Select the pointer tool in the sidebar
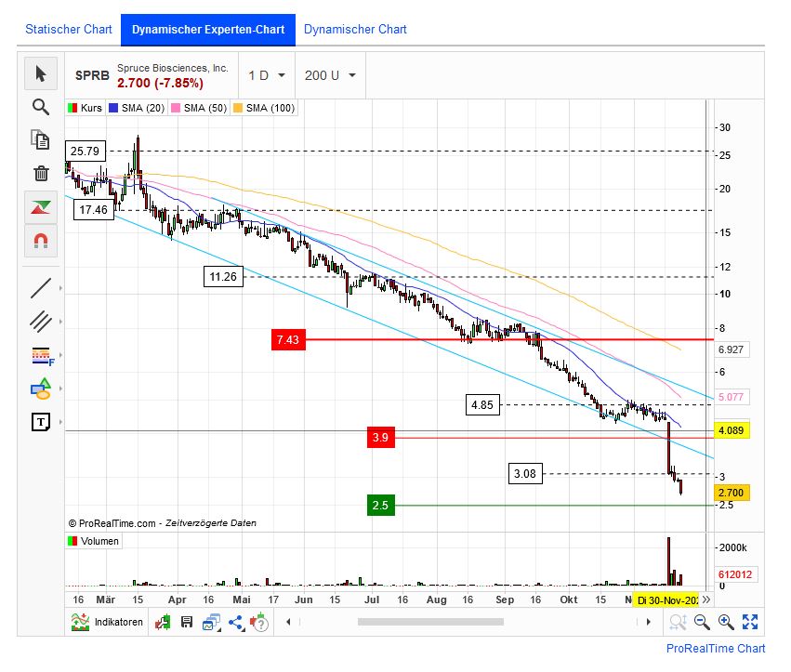This screenshot has height=672, width=791. (x=40, y=73)
